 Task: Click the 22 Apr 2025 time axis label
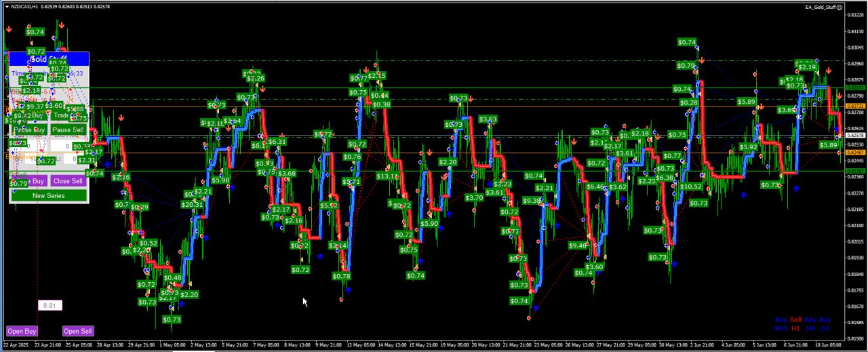tap(16, 345)
